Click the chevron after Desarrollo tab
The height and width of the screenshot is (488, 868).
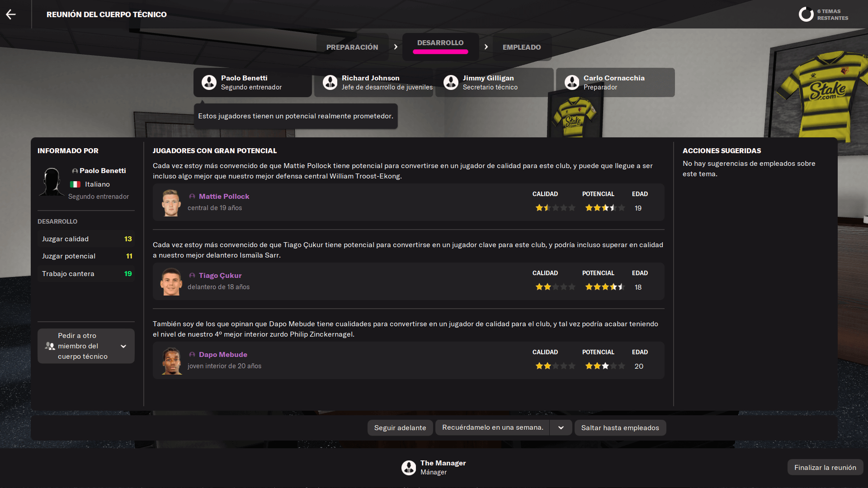pyautogui.click(x=486, y=47)
